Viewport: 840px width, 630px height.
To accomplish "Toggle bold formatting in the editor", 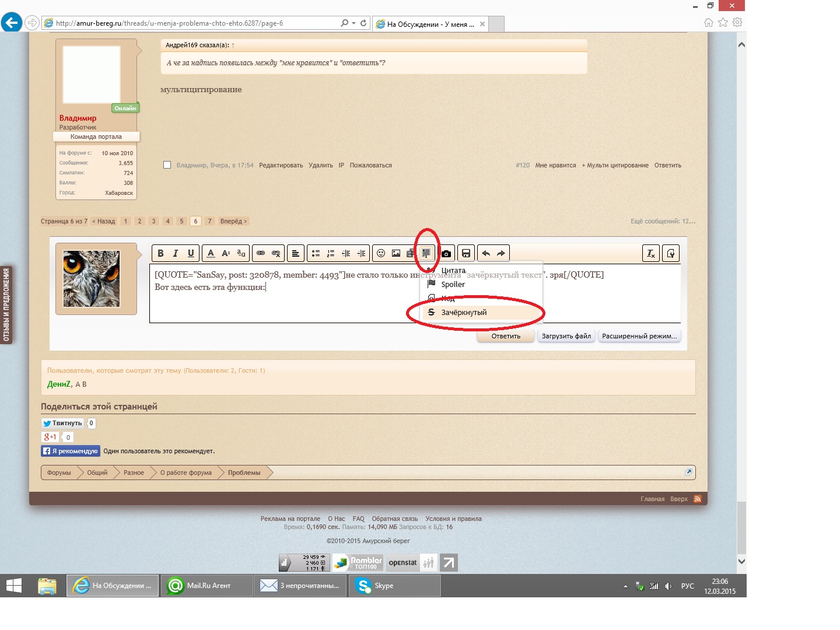I will [x=160, y=253].
